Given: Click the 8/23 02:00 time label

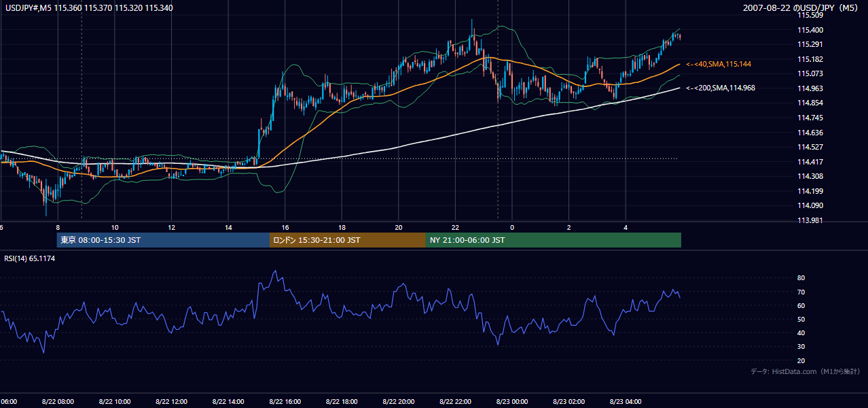Looking at the screenshot, I should pyautogui.click(x=568, y=402).
